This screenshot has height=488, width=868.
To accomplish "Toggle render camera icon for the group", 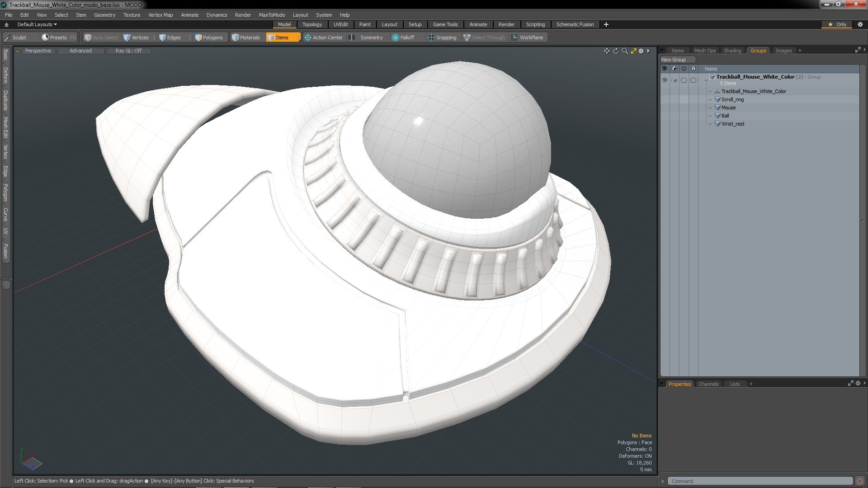I will (675, 80).
